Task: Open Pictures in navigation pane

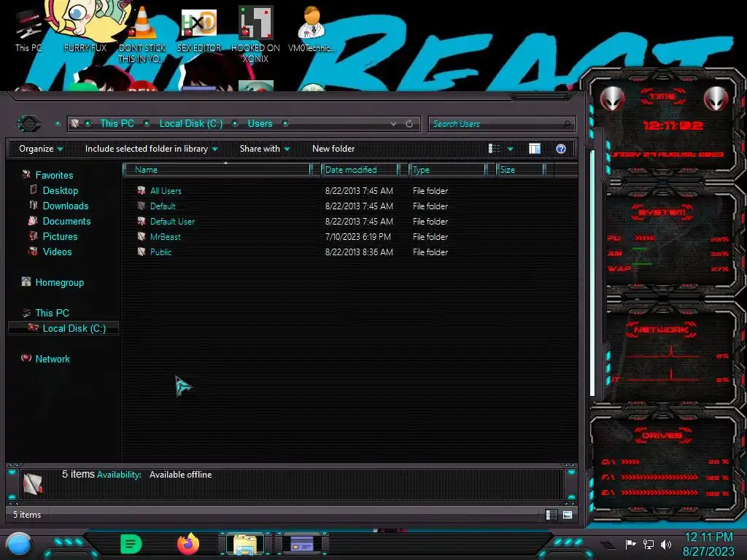Action: (x=60, y=236)
